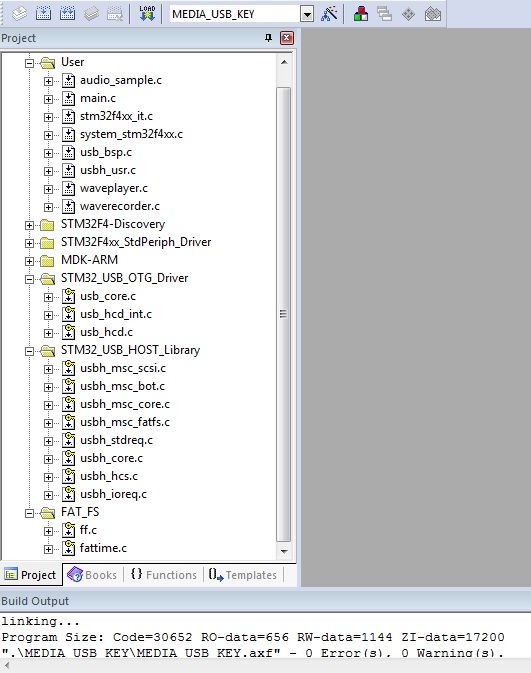Screen dimensions: 531x673
Task: Click the Stop build toolbar icon
Action: coord(115,14)
